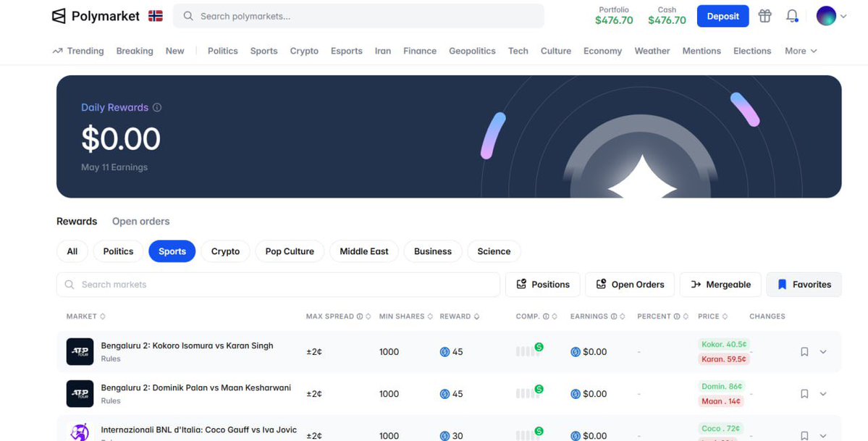868x441 pixels.
Task: Click the Kokor. 40.5¢ price
Action: (724, 344)
